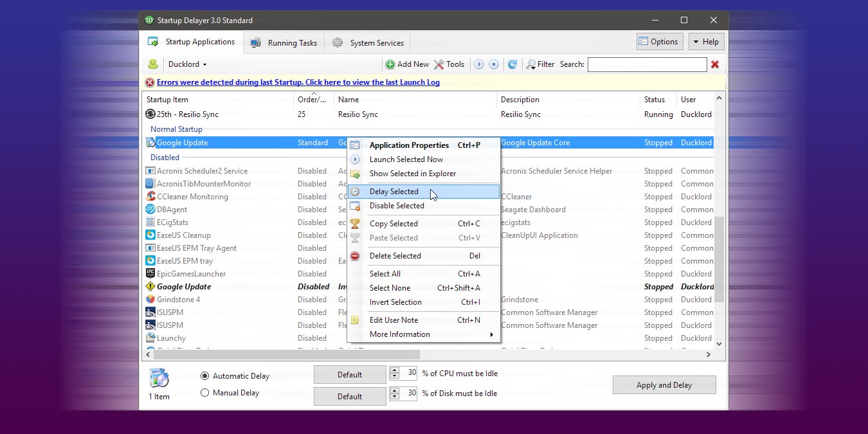The image size is (868, 434).
Task: Select the Automatic Delay radio button
Action: click(x=204, y=375)
